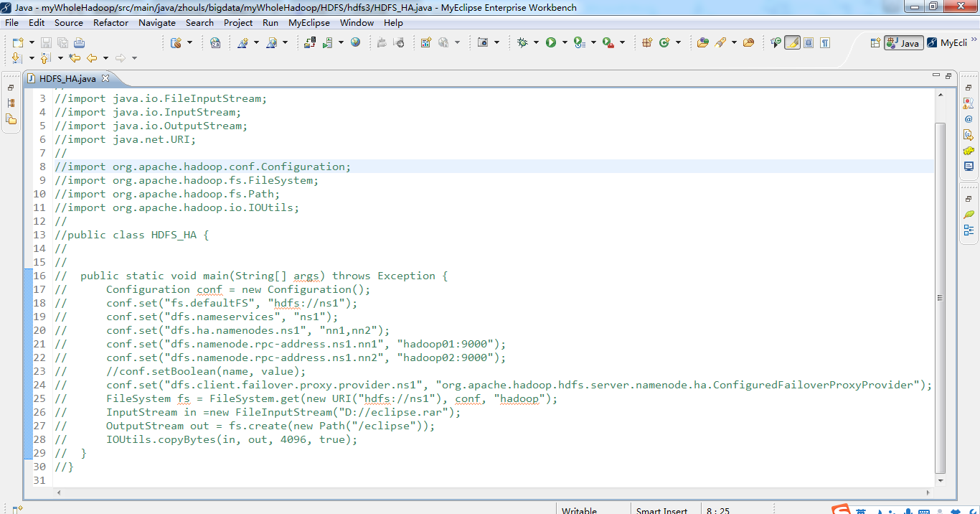Open the Source menu

point(69,22)
